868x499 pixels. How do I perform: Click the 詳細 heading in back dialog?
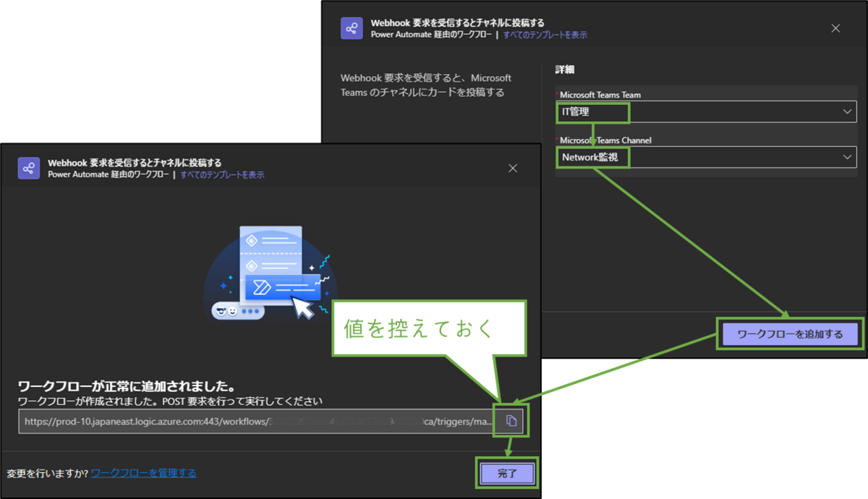(565, 69)
